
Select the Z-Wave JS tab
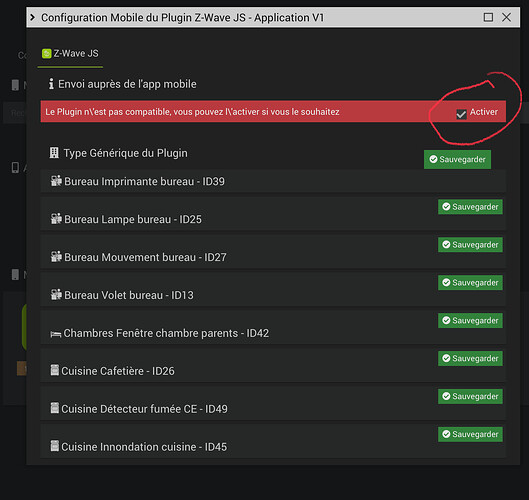pyautogui.click(x=70, y=54)
